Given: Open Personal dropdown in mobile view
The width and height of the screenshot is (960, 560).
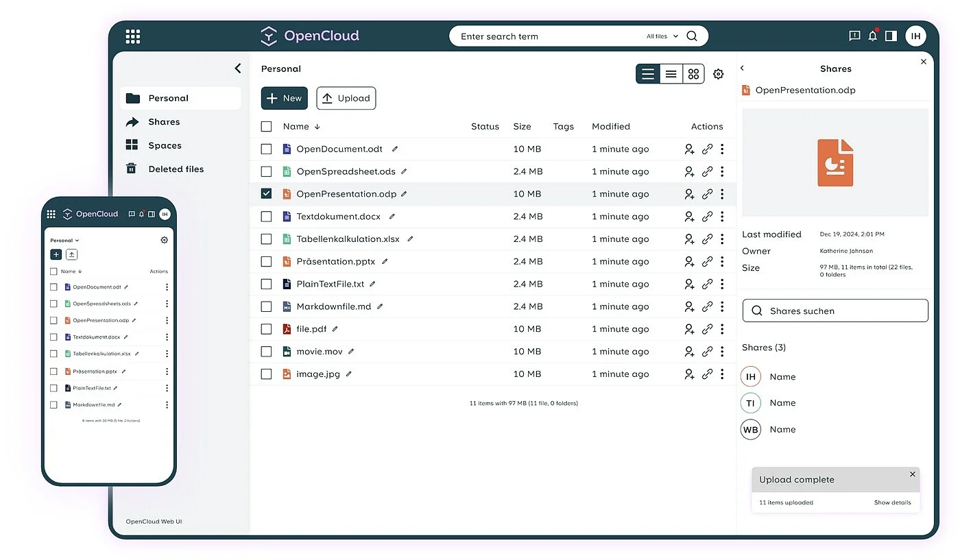Looking at the screenshot, I should [65, 241].
